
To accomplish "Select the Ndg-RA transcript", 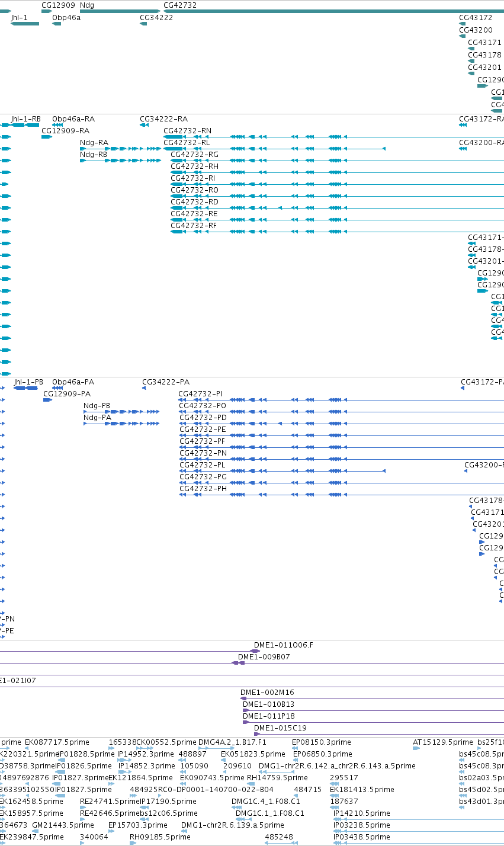I will (x=120, y=149).
